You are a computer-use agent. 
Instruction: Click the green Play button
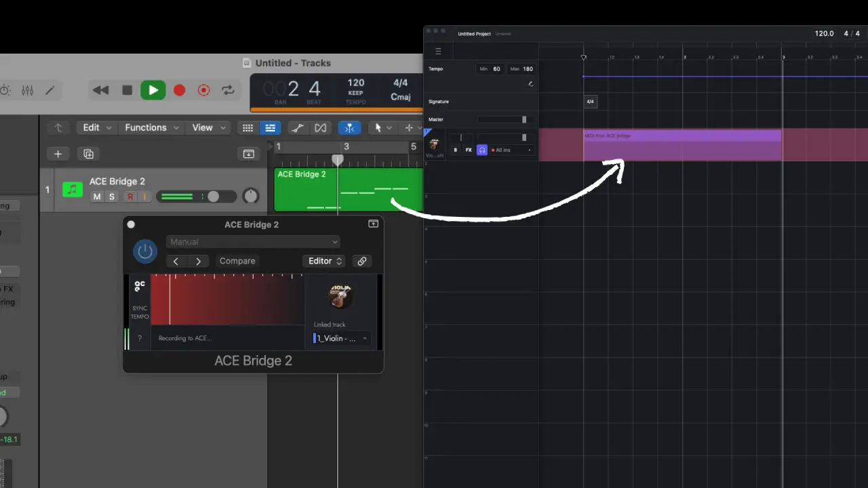pyautogui.click(x=153, y=90)
